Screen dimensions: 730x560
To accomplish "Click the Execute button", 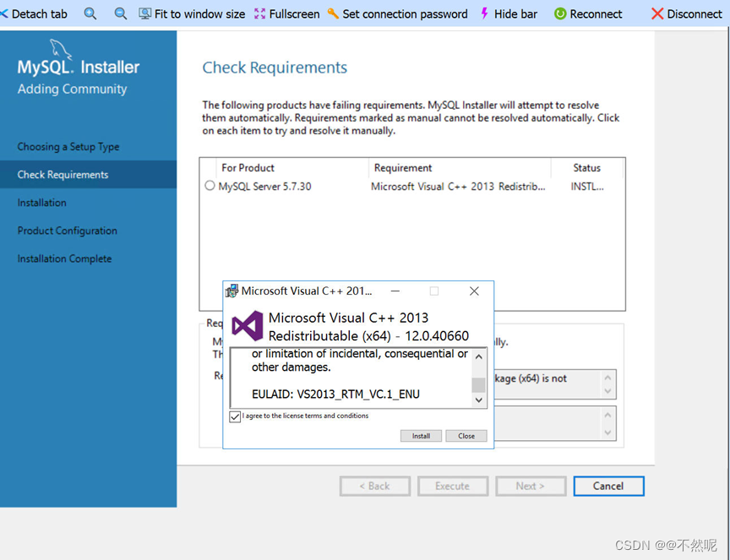I will pyautogui.click(x=453, y=486).
